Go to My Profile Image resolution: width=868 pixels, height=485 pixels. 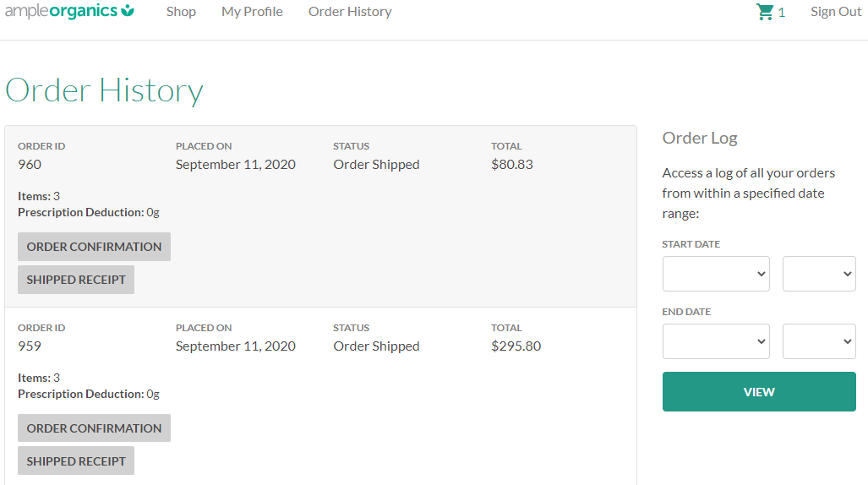click(252, 12)
